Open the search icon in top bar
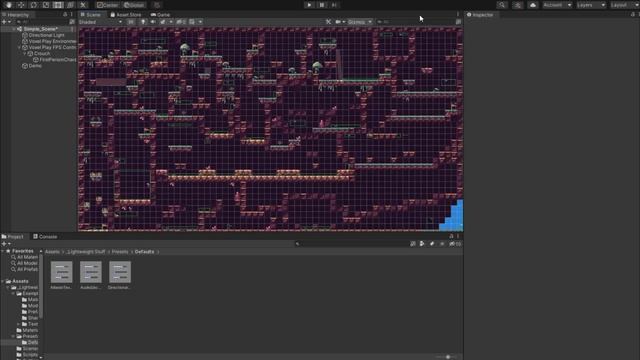This screenshot has width=640, height=360. coord(502,5)
